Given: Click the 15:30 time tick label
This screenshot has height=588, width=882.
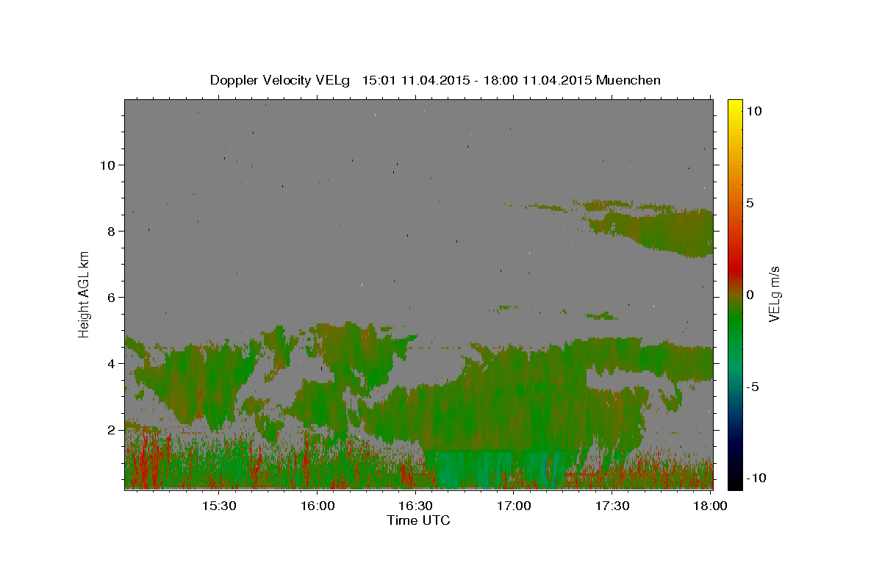Looking at the screenshot, I should 218,506.
